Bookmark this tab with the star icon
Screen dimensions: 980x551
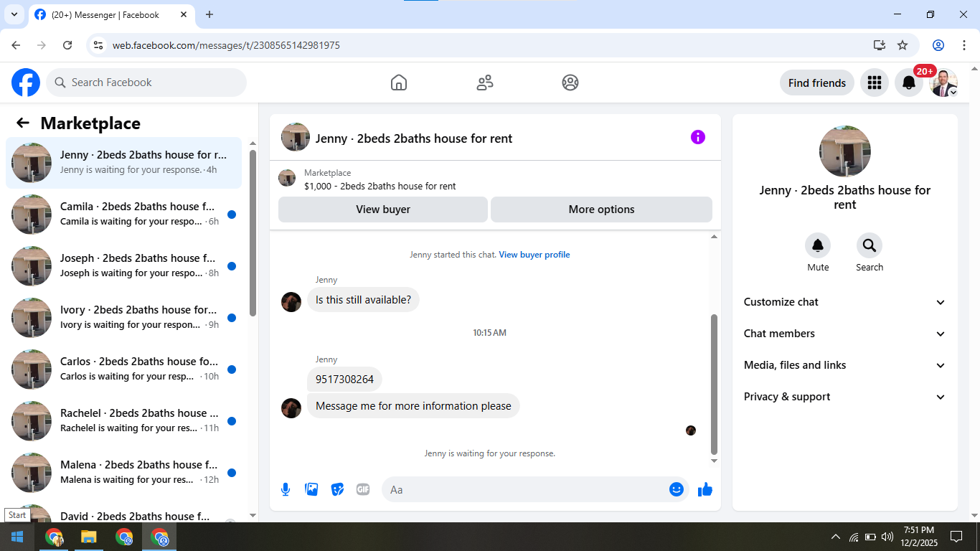pyautogui.click(x=903, y=45)
